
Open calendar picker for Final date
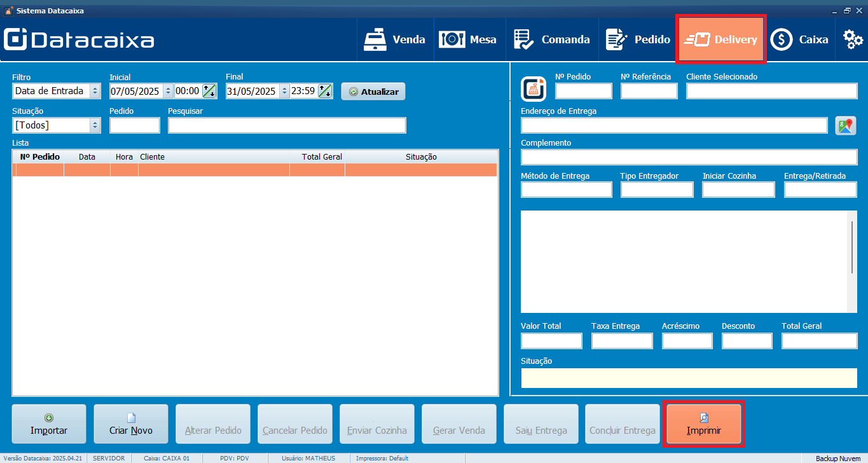[x=325, y=91]
